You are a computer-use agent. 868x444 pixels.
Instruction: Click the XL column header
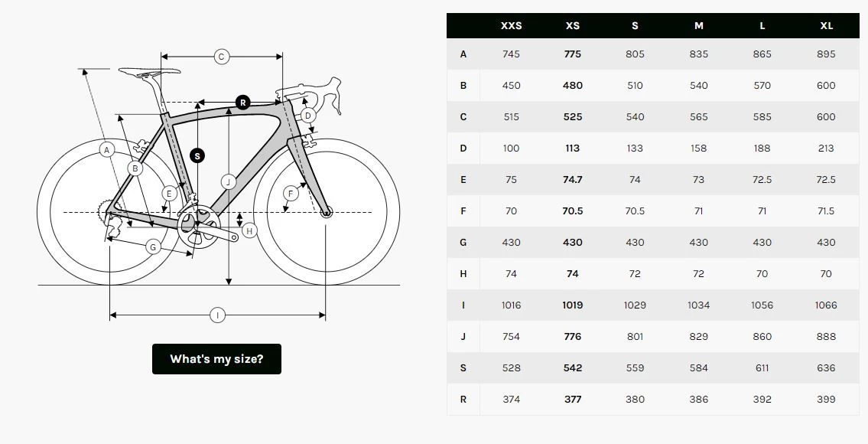pyautogui.click(x=826, y=25)
